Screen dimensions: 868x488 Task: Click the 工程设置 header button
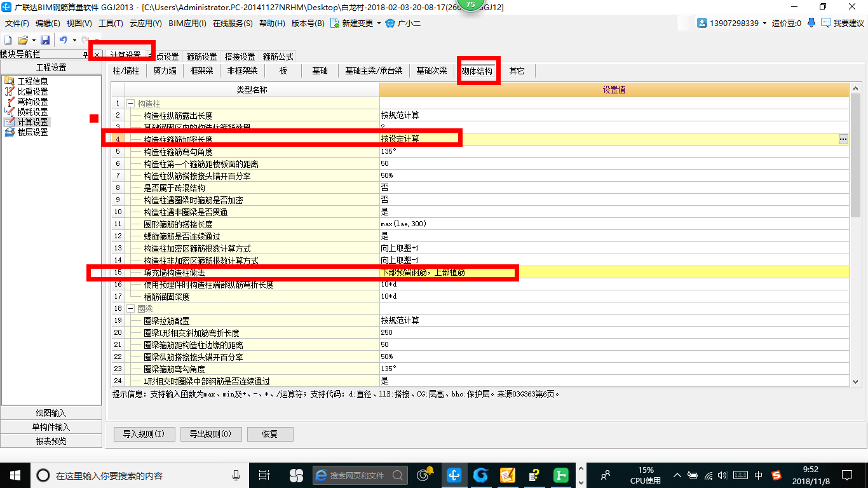point(51,68)
